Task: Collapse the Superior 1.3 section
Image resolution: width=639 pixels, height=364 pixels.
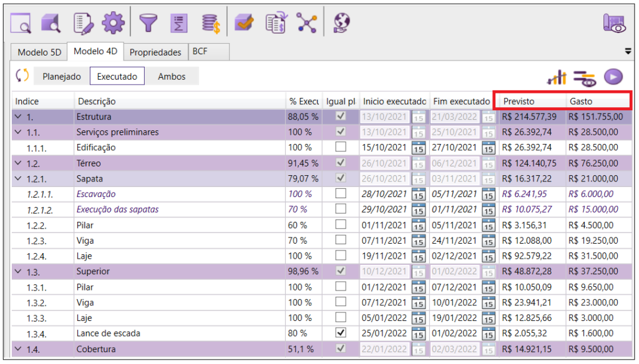Action: click(x=17, y=272)
